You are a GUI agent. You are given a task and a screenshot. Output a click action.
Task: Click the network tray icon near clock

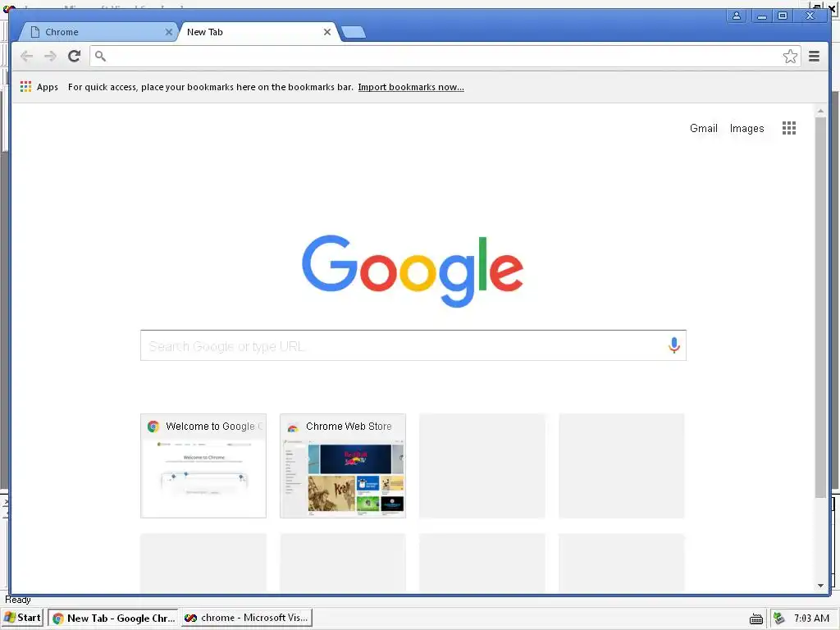pos(779,619)
